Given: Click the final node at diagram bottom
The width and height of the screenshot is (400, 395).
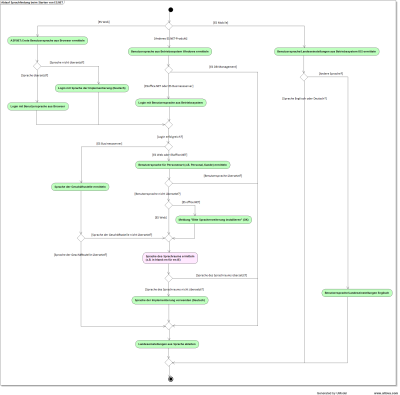Looking at the screenshot, I should 171,379.
